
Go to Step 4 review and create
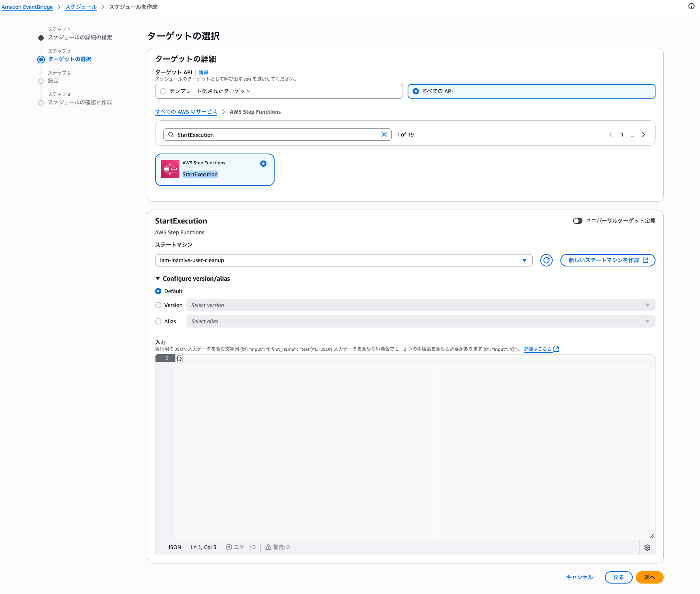[80, 102]
